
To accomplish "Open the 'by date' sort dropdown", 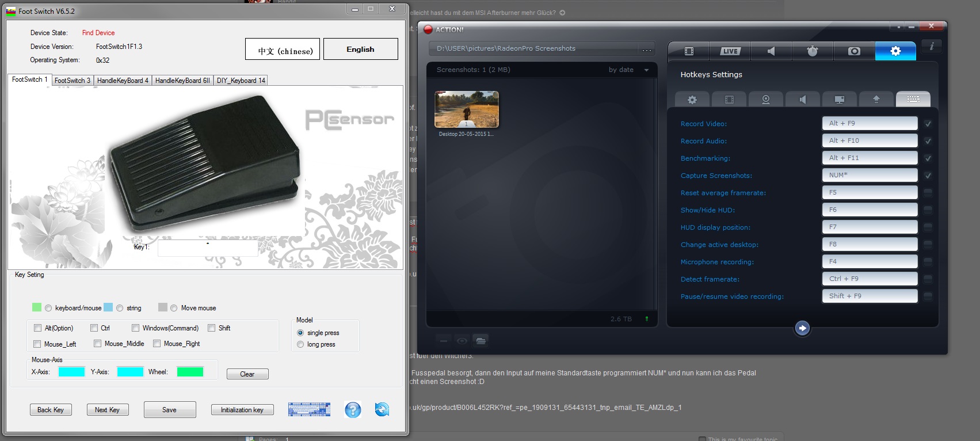I will (x=629, y=70).
